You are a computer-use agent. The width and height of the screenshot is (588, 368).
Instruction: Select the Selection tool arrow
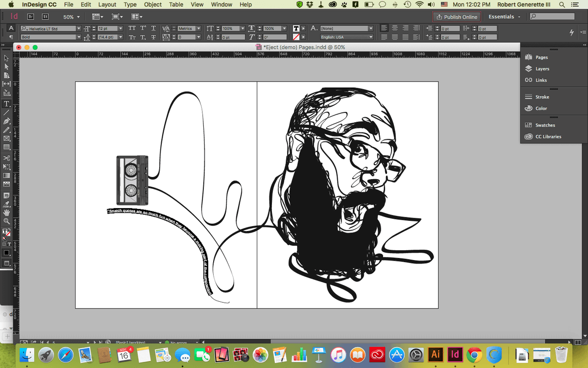tap(7, 58)
